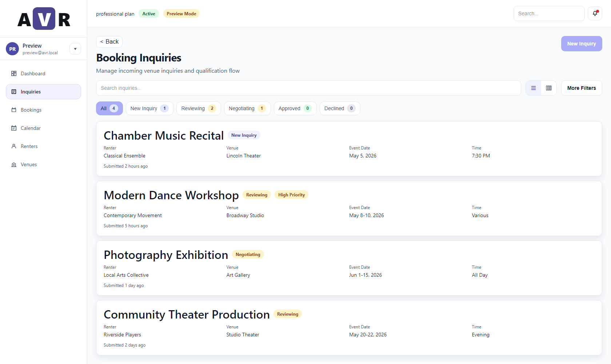Focus the top header Search box
Viewport: 611px width, 364px height.
point(548,13)
